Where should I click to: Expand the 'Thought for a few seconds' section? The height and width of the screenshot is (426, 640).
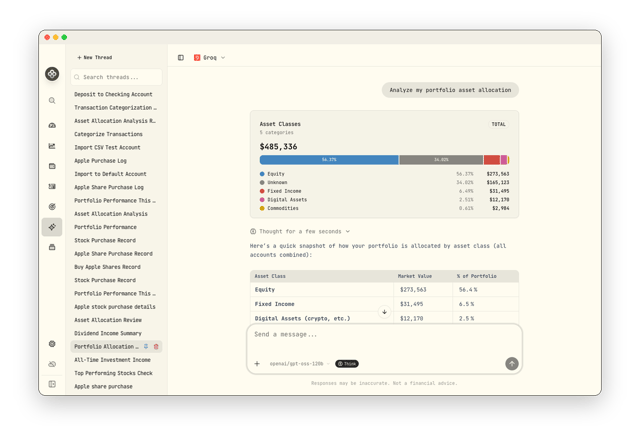300,231
